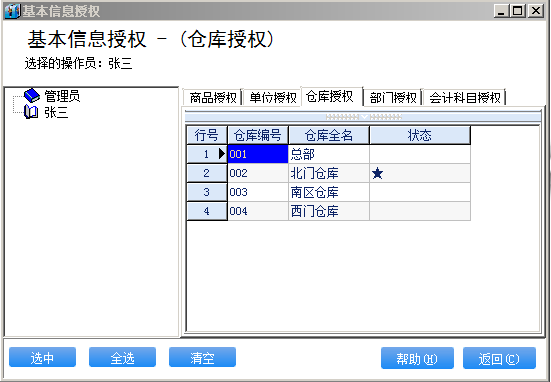Select 管理员 in the operator tree
The image size is (551, 382).
coord(62,96)
